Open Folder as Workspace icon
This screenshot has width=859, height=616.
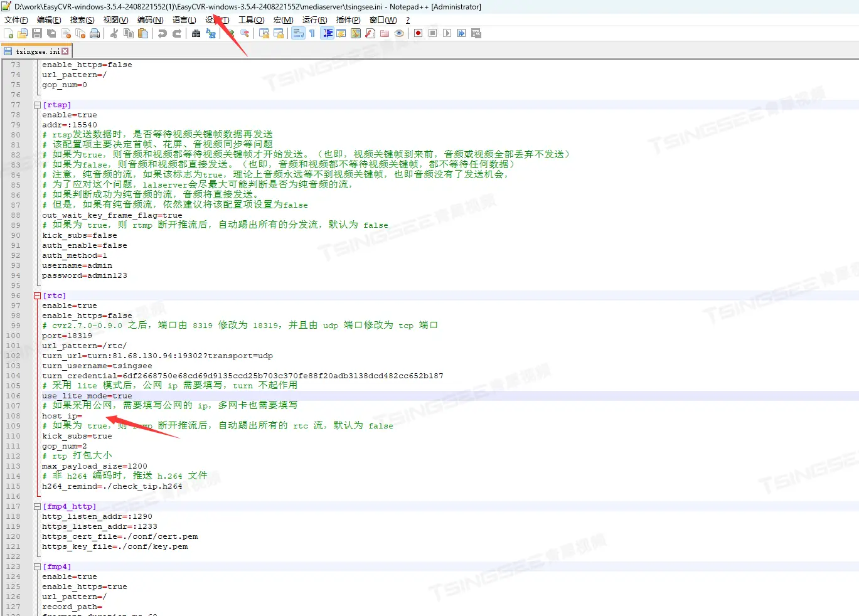(385, 33)
